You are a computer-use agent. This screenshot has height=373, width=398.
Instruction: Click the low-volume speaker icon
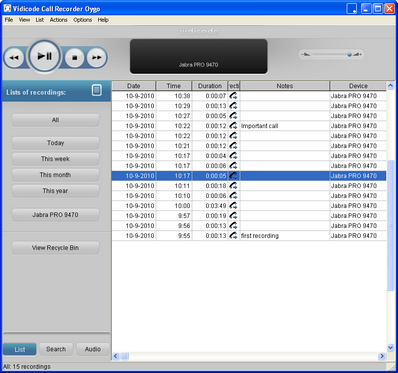pyautogui.click(x=305, y=54)
